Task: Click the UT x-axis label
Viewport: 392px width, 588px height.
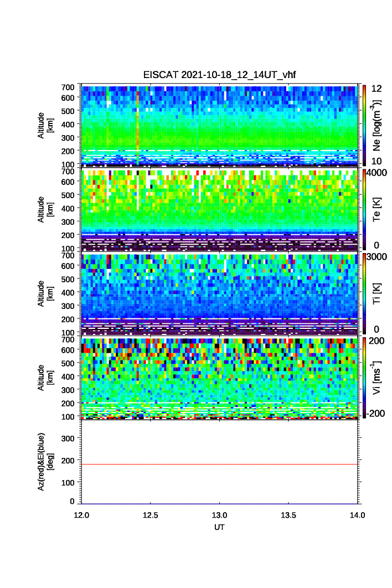Action: (220, 528)
